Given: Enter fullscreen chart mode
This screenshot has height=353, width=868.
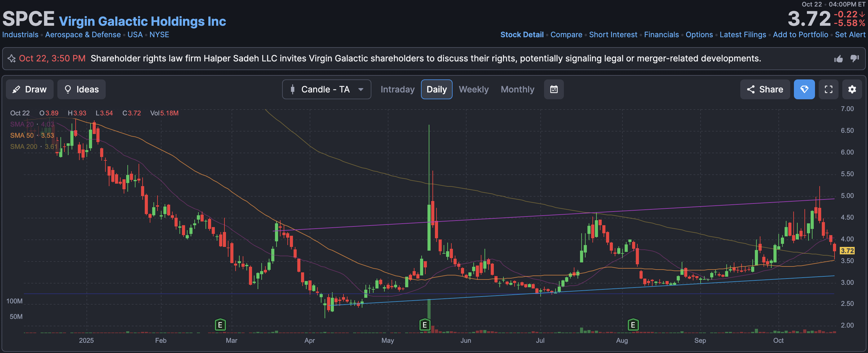Looking at the screenshot, I should click(x=828, y=89).
